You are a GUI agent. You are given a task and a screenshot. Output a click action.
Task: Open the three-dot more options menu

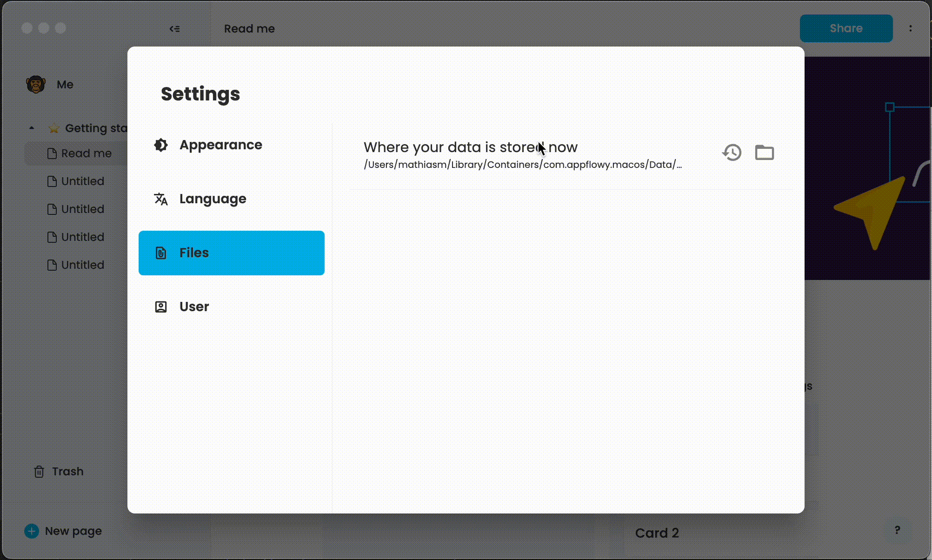click(910, 28)
